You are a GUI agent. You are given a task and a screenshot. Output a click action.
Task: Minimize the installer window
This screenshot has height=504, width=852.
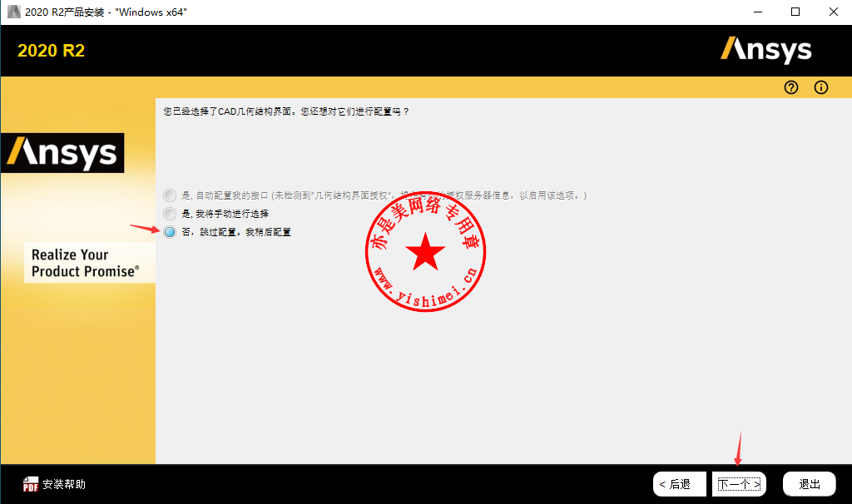[758, 12]
